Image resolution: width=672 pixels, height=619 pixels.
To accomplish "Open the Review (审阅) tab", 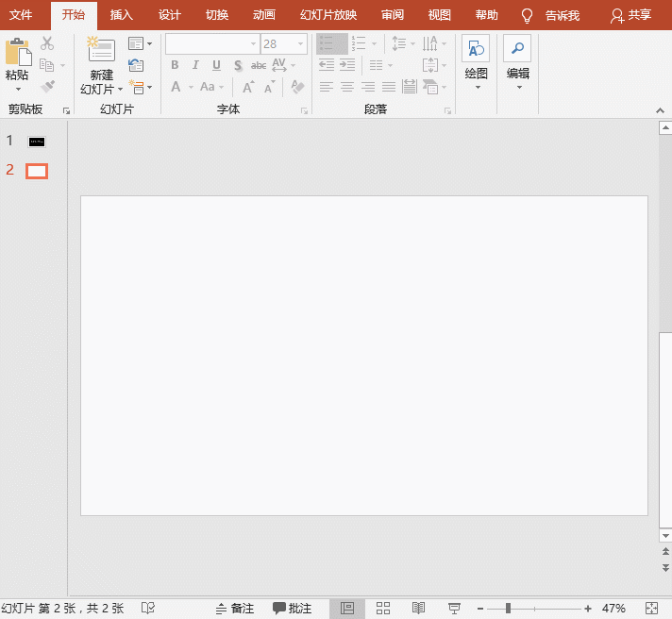I will [393, 15].
